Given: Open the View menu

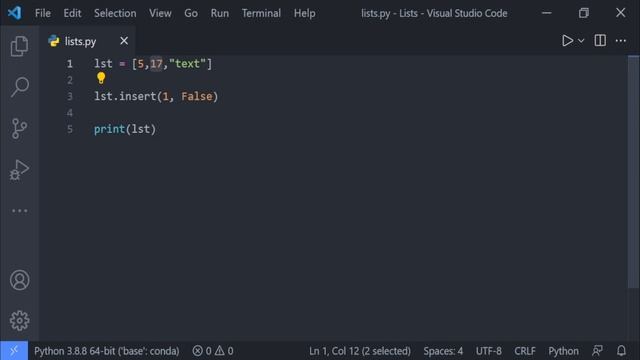Looking at the screenshot, I should click(160, 13).
